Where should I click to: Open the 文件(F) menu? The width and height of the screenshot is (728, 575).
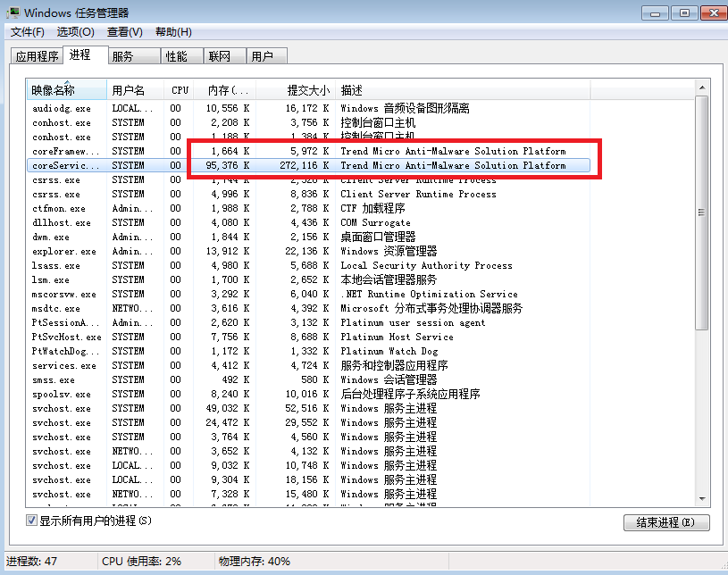[28, 32]
